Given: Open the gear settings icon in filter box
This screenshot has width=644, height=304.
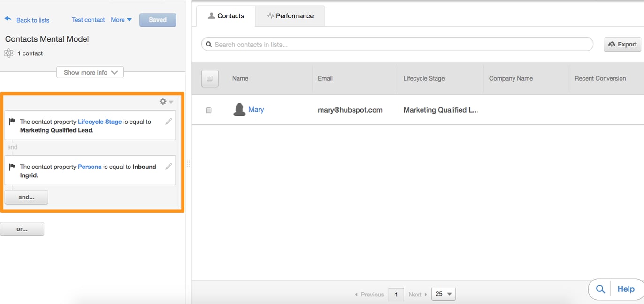Looking at the screenshot, I should click(163, 101).
